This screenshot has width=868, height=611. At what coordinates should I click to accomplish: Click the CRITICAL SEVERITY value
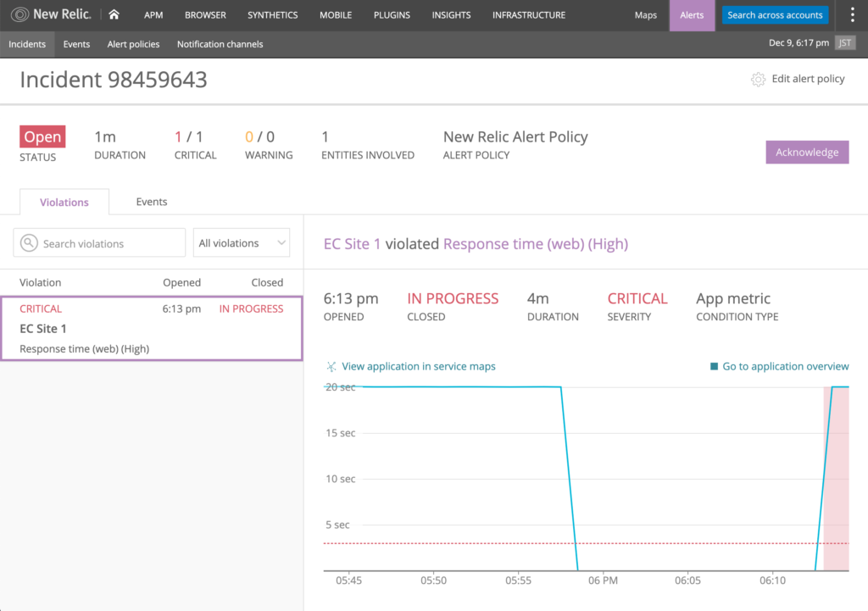point(637,298)
